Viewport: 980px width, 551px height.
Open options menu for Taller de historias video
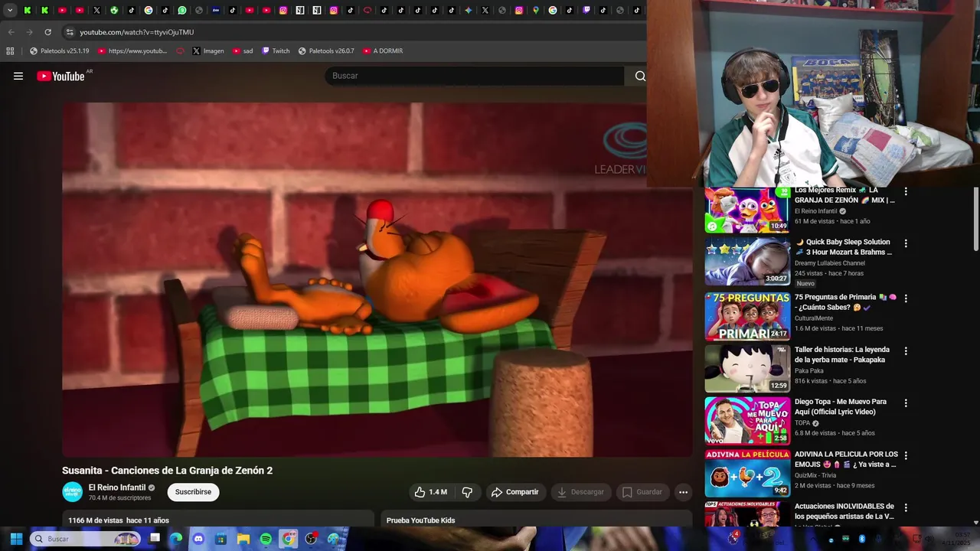point(906,350)
